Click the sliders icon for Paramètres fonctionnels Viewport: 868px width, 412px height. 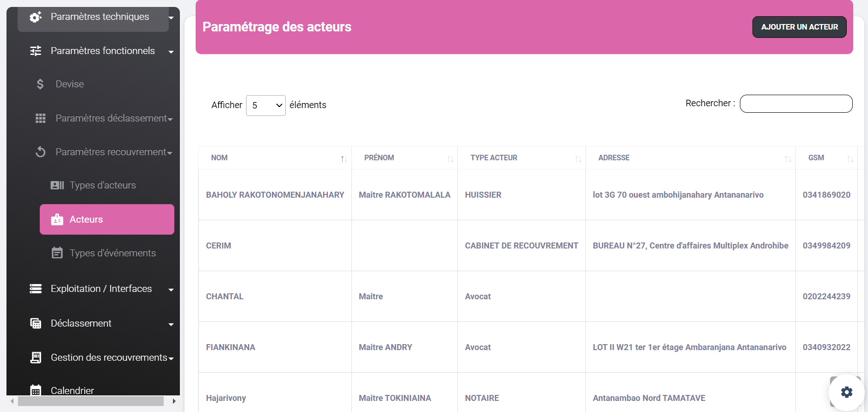(x=36, y=51)
